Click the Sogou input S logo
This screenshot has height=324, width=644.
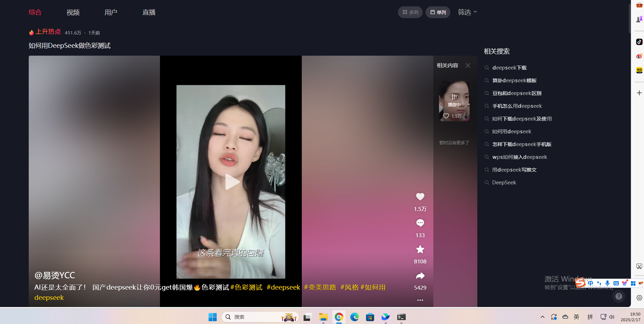[580, 283]
